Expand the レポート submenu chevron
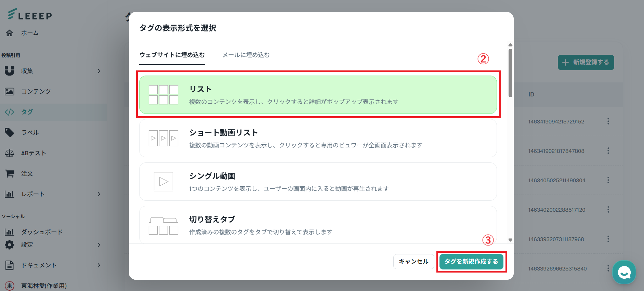The image size is (644, 291). tap(99, 194)
